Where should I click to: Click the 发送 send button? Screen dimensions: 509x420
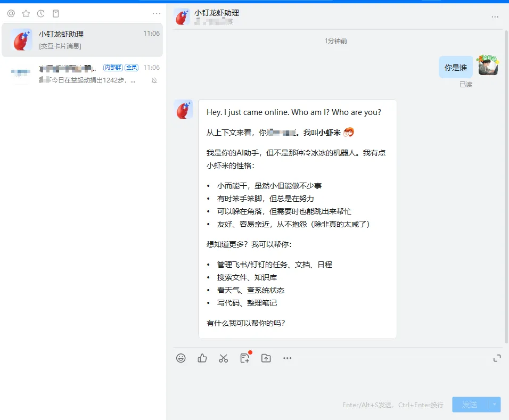[470, 405]
